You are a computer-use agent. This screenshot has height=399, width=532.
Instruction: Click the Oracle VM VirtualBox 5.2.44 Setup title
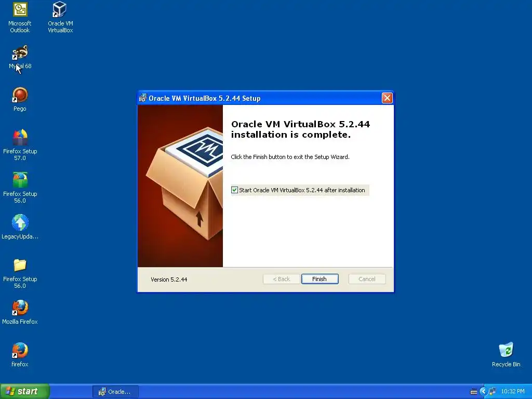tap(205, 98)
